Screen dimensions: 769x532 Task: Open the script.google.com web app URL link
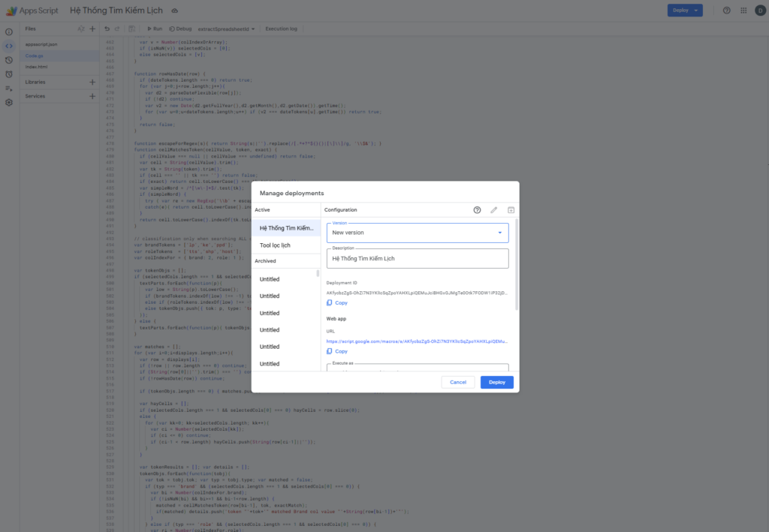417,341
